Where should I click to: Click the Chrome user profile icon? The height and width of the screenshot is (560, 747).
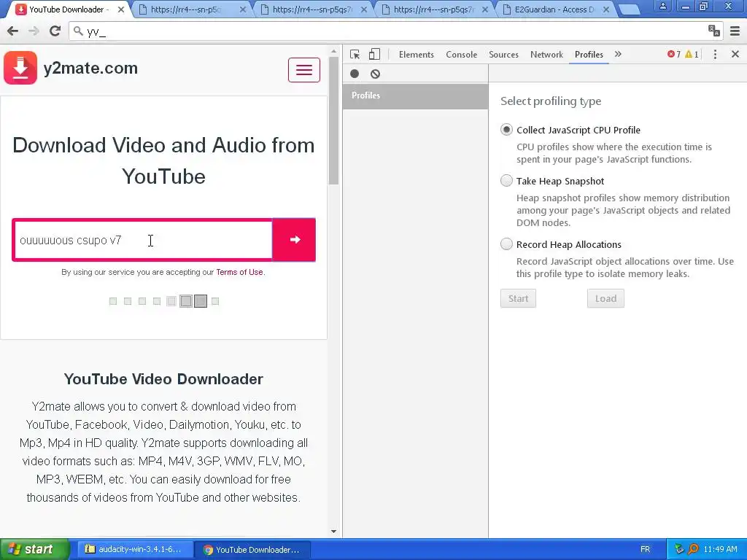coord(662,6)
